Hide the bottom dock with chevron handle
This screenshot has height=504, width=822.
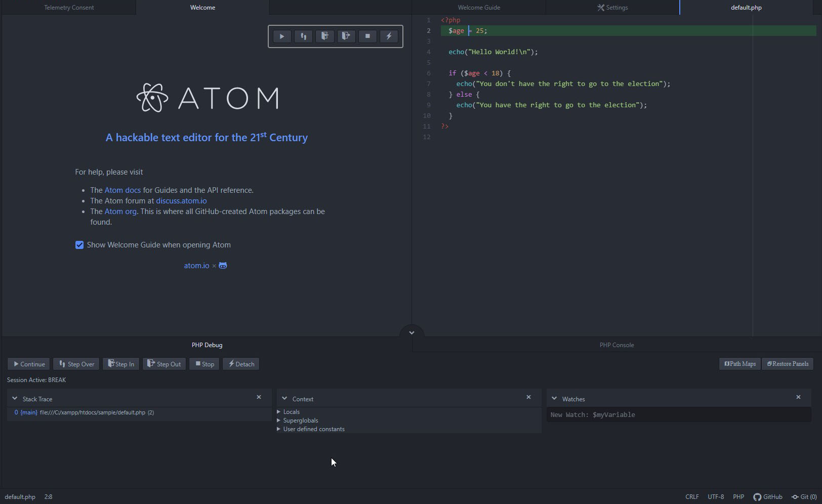pyautogui.click(x=412, y=332)
